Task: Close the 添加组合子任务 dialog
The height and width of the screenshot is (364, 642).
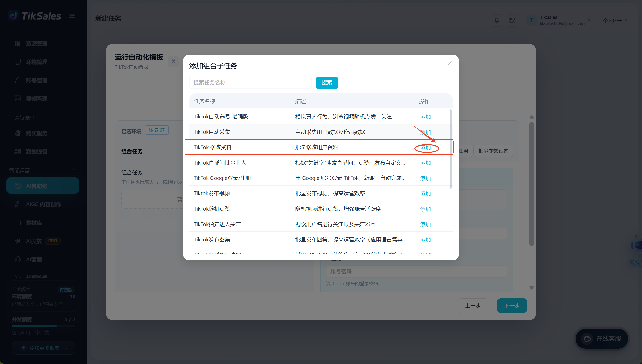Action: (450, 63)
